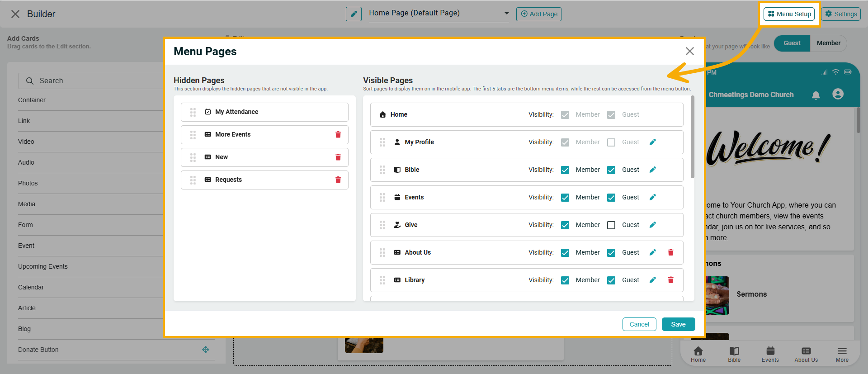
Task: Enable Guest visibility for Give page
Action: tap(611, 225)
